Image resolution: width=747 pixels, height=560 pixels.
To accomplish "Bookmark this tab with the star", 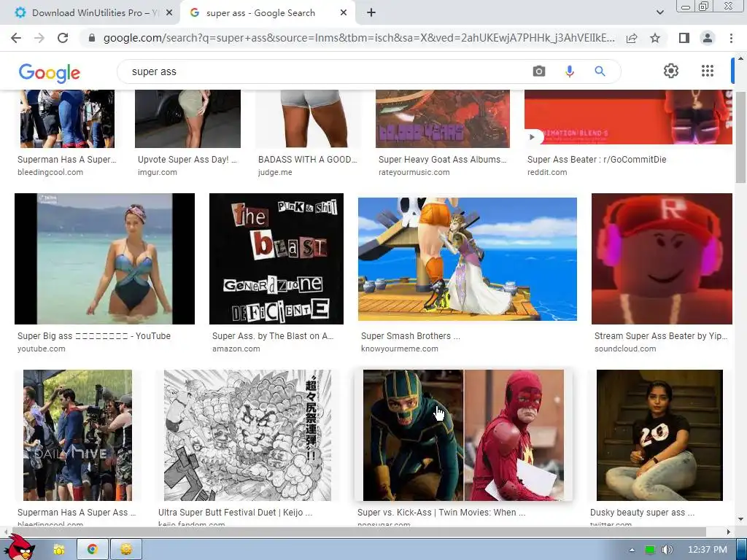I will coord(655,38).
